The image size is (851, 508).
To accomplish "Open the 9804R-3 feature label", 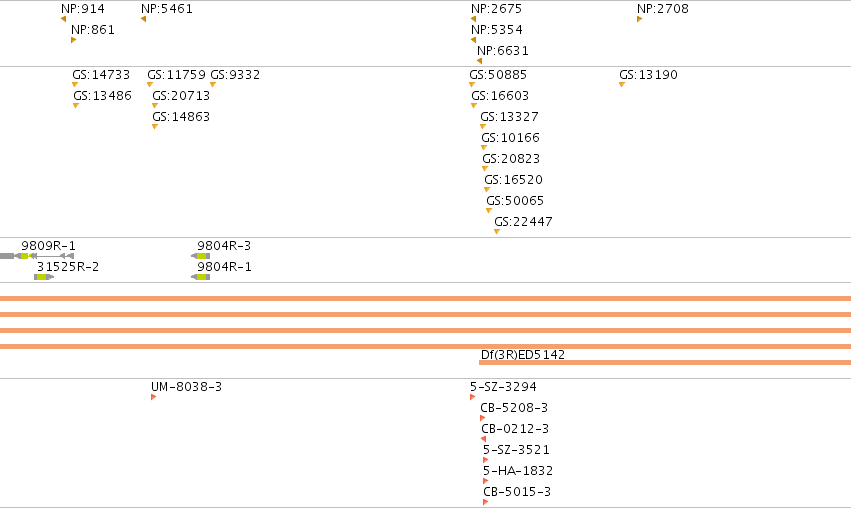I will coord(224,246).
